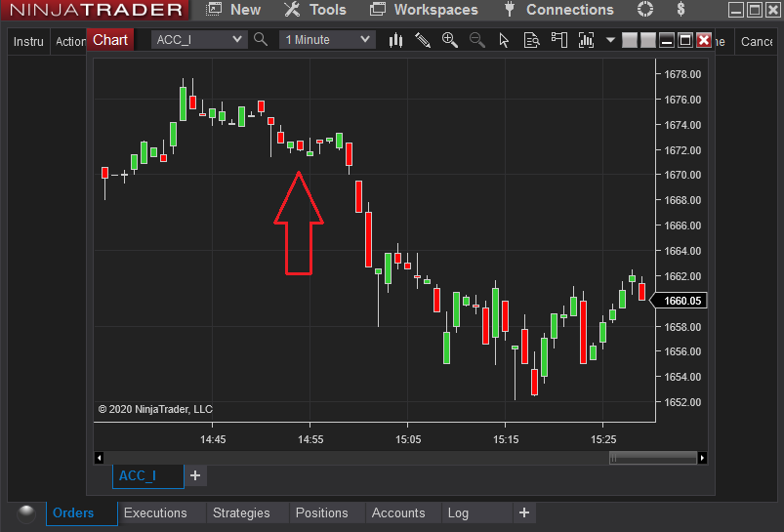Viewport: 784px width, 532px height.
Task: Click the second gray link button on chart toolbar
Action: [648, 40]
